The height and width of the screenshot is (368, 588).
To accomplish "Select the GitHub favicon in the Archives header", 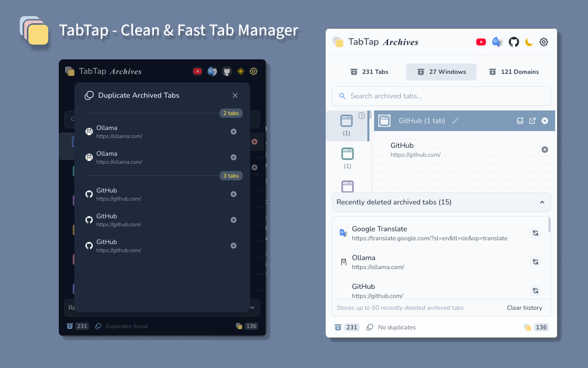I will [x=514, y=41].
